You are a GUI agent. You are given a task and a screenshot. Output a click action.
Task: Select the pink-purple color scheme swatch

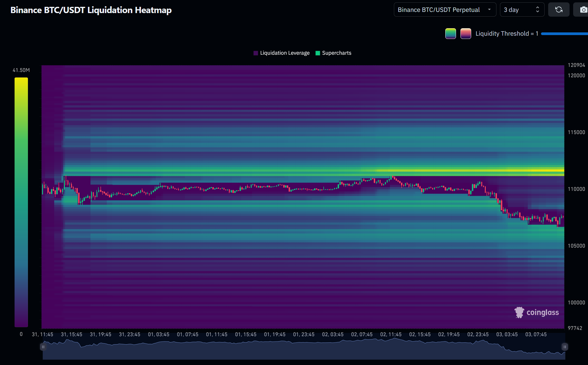tap(466, 34)
